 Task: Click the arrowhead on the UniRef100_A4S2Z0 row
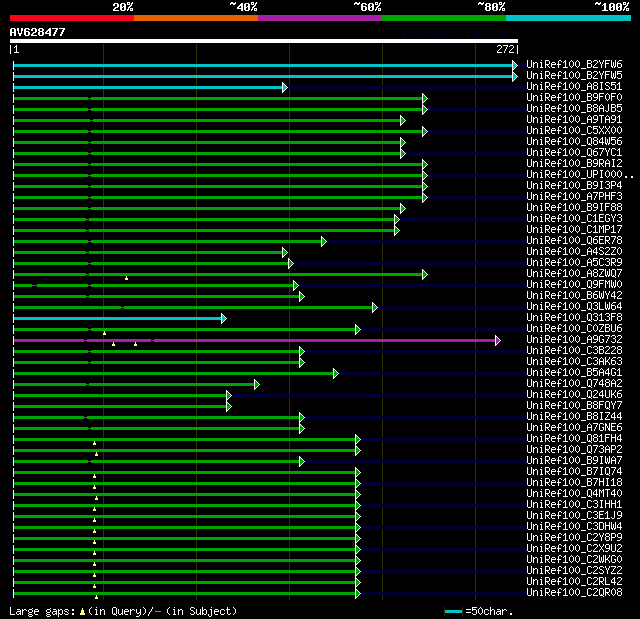pos(284,253)
